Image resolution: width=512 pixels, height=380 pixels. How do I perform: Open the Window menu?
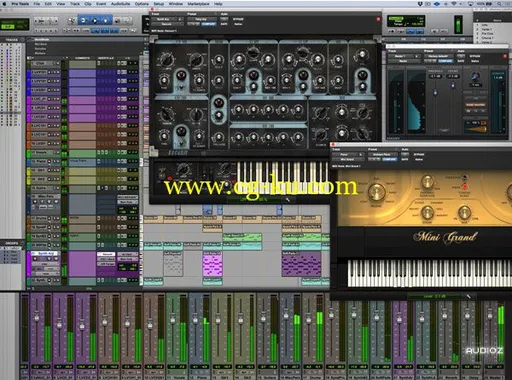[x=176, y=4]
